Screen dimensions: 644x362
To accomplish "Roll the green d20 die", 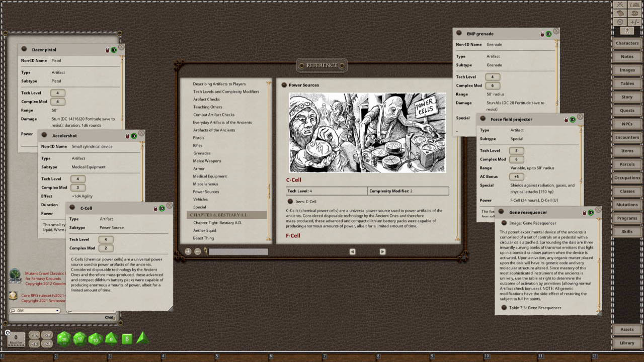I will 63,339.
